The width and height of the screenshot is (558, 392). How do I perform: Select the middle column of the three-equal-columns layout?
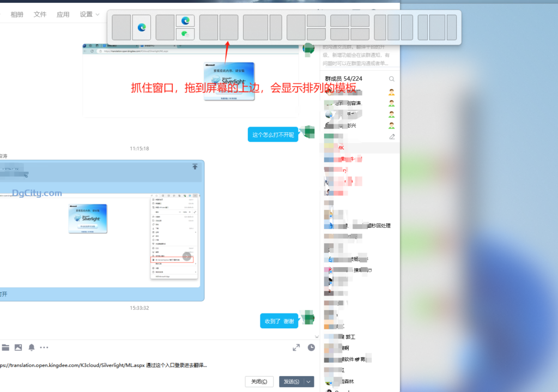point(393,27)
